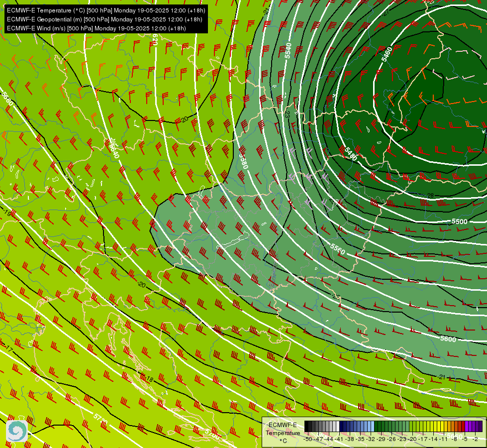
Task: Click the 5500 geopotential contour label
Action: point(459,222)
